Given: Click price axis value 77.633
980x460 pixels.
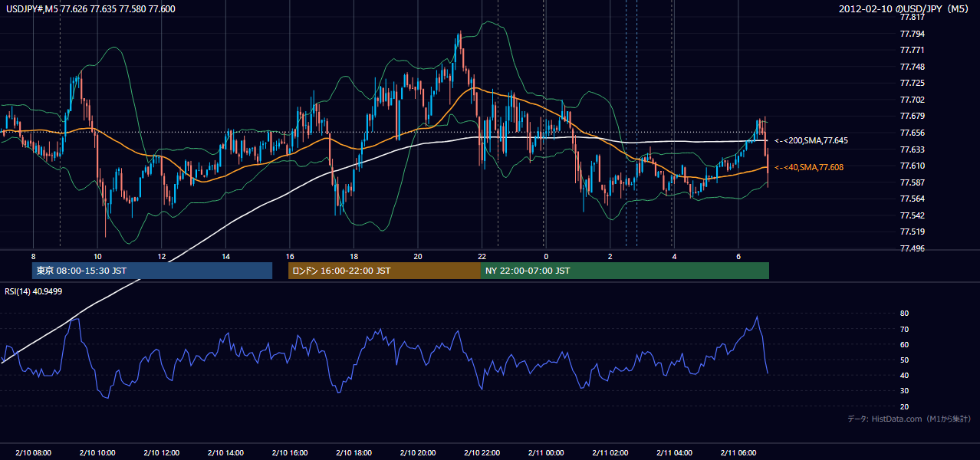Looking at the screenshot, I should [912, 149].
